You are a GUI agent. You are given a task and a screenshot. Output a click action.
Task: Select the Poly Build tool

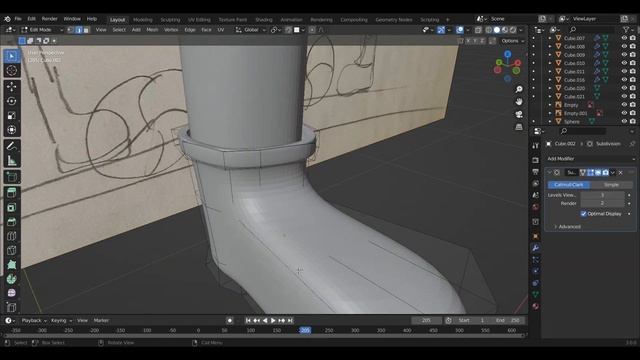pos(11,264)
